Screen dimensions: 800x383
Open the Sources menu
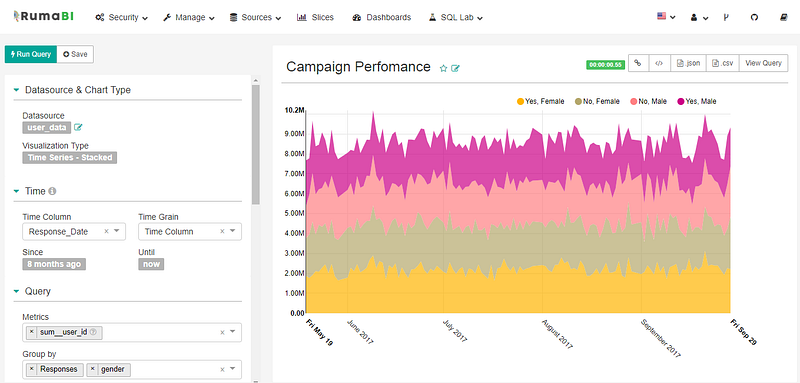[x=255, y=17]
